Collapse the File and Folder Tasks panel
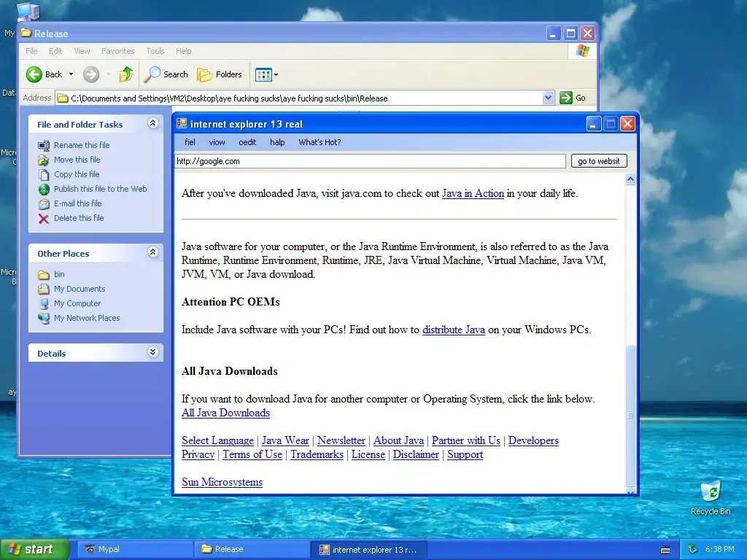The height and width of the screenshot is (560, 747). pyautogui.click(x=152, y=123)
